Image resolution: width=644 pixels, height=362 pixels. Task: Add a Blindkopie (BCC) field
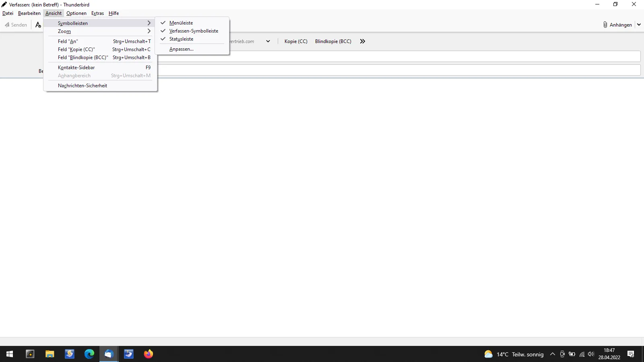click(x=333, y=41)
